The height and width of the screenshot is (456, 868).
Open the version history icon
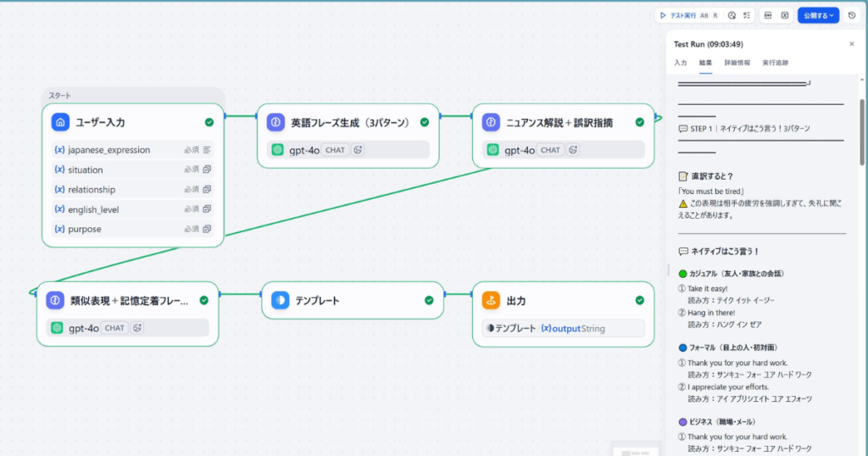coord(852,15)
